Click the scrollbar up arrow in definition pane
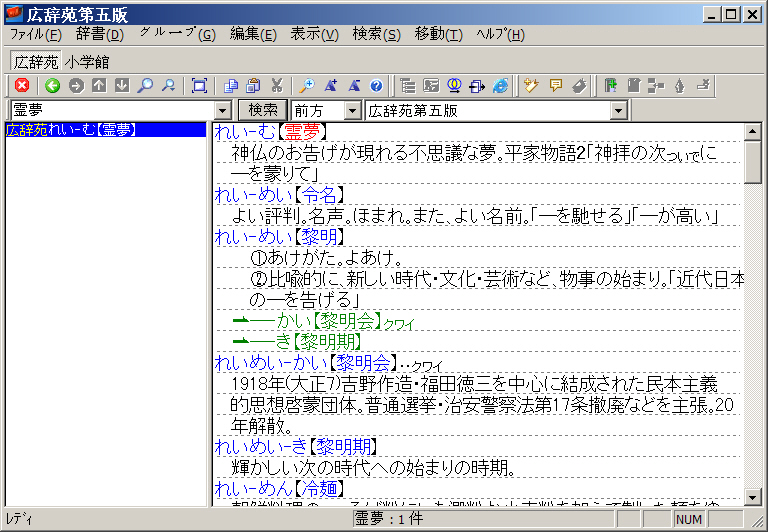Screen dimensions: 768x532 [752, 132]
